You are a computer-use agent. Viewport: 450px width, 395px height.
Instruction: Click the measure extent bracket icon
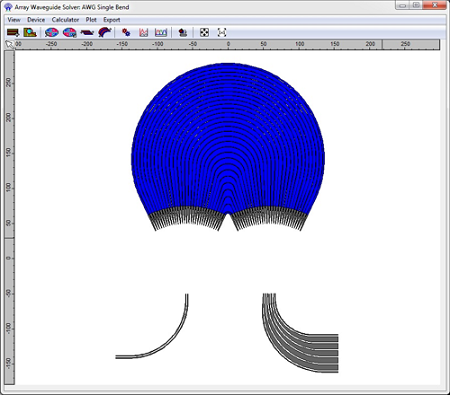click(x=222, y=32)
